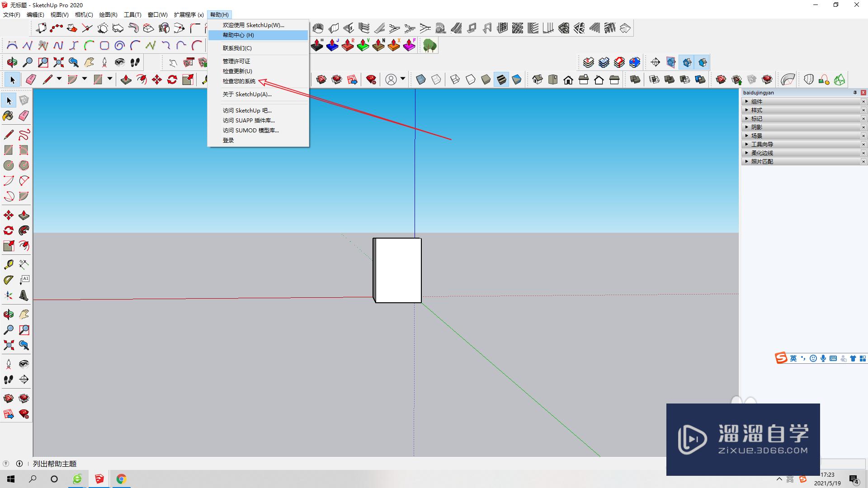
Task: Click 联系我们(C) entry
Action: coord(258,48)
